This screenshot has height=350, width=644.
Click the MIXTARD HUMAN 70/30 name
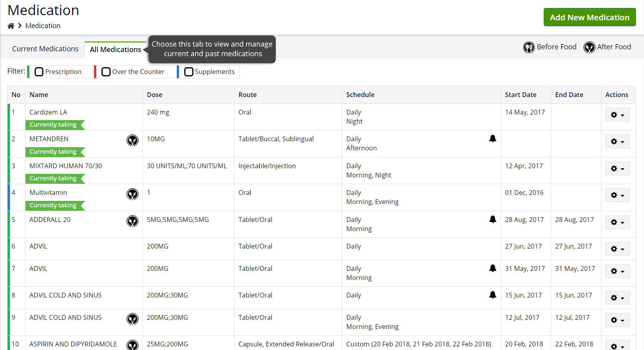(66, 166)
